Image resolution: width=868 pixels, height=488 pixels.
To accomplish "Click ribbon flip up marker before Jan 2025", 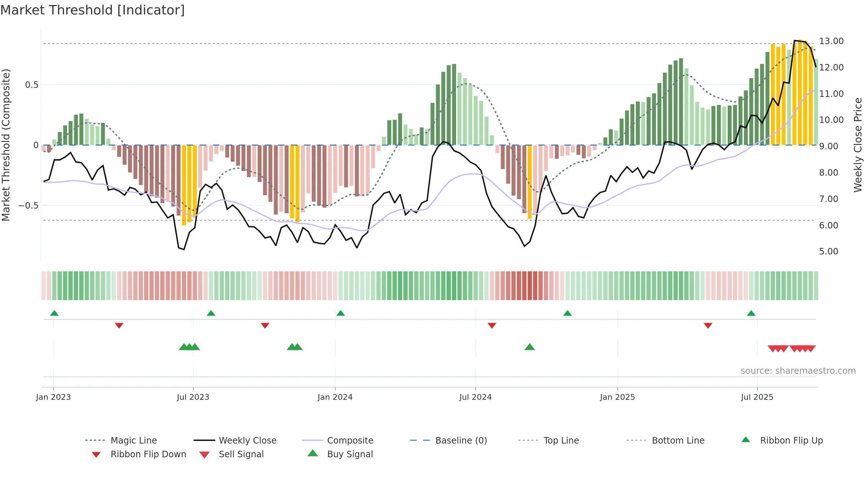I will point(567,313).
